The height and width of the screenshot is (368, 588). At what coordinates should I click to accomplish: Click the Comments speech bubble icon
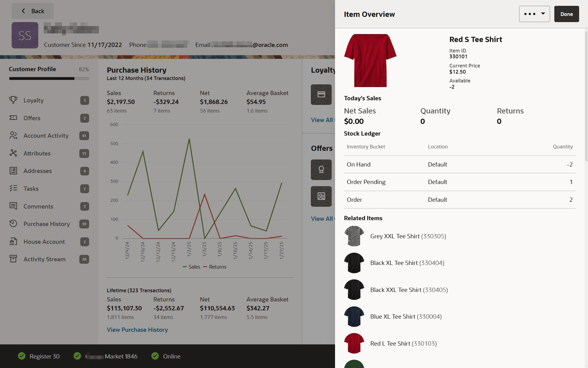click(x=13, y=206)
